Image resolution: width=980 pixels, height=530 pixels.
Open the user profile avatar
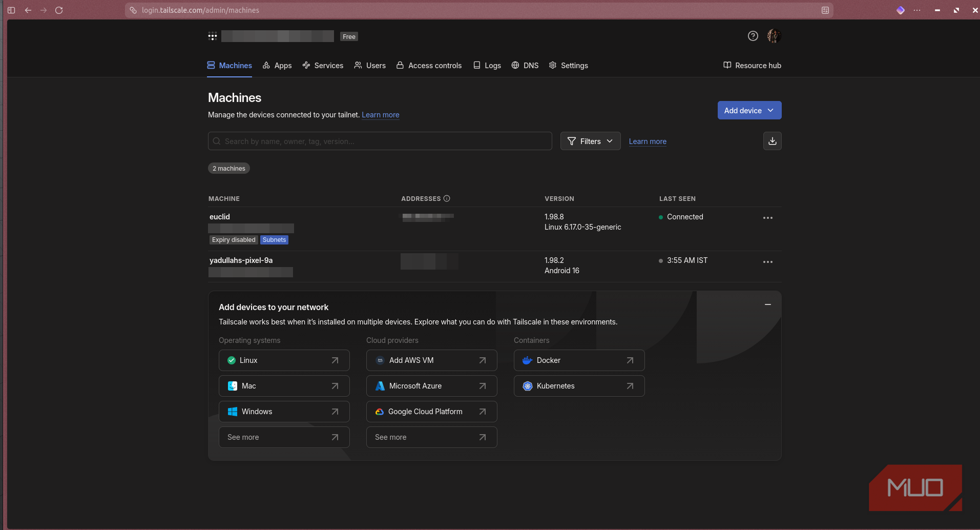tap(774, 36)
